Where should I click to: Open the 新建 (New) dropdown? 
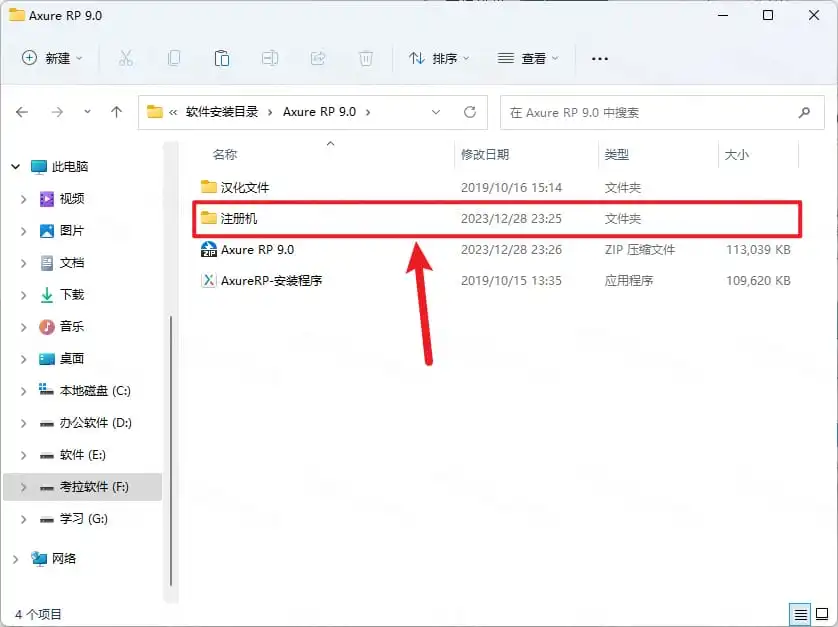[52, 58]
